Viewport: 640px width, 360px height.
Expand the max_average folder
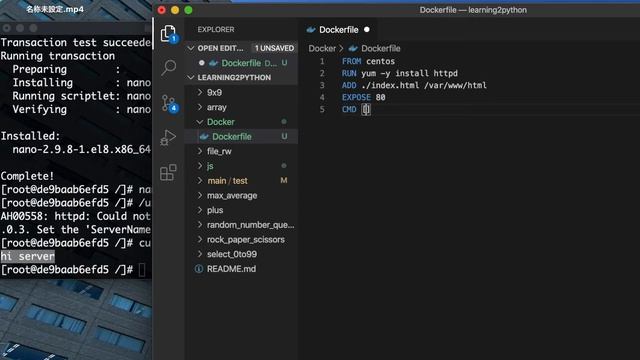pos(200,195)
